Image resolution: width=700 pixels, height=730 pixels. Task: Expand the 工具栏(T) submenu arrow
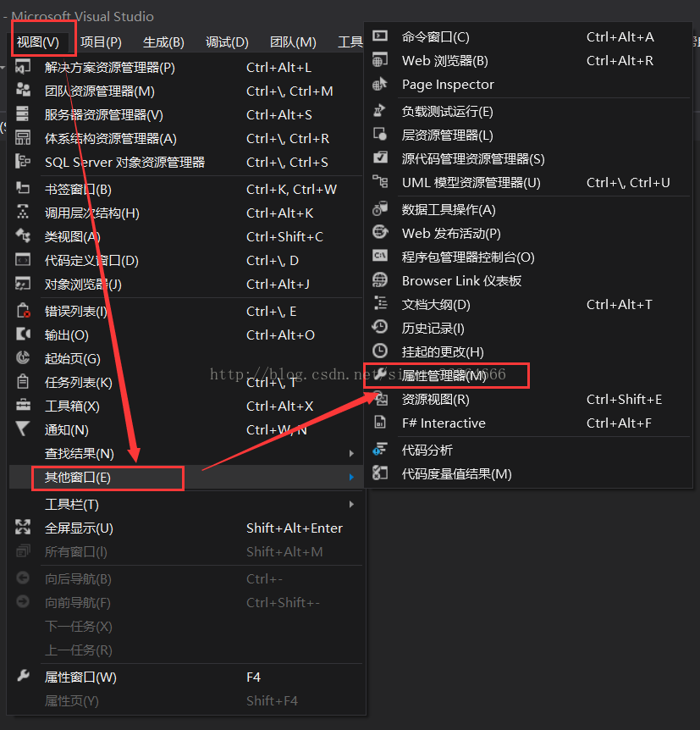pyautogui.click(x=351, y=504)
